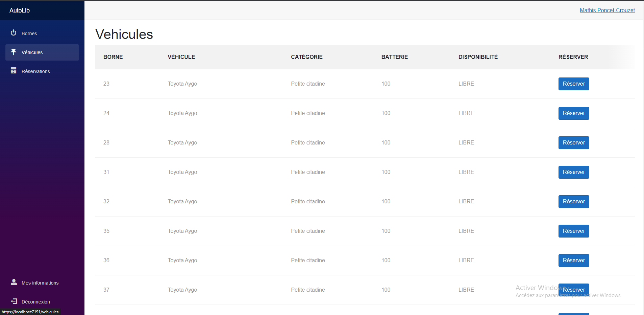Select borne number 31 cell

click(x=106, y=172)
